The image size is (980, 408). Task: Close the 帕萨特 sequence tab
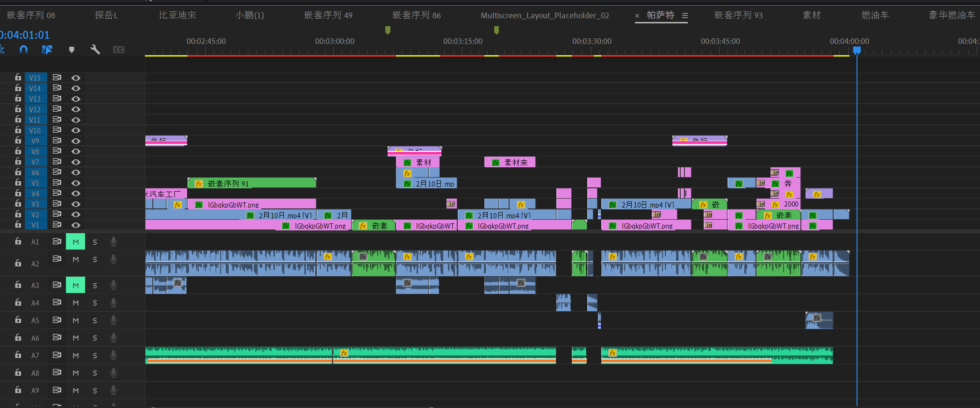tap(637, 16)
